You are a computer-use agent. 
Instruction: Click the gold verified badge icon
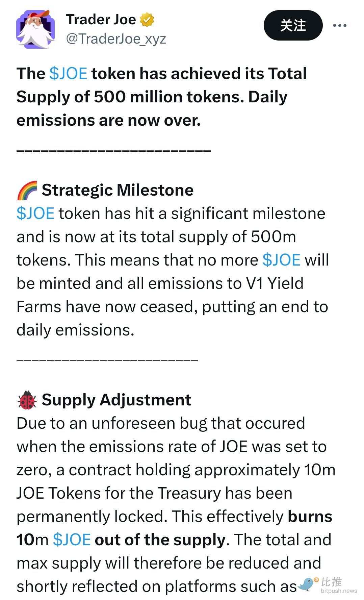(x=147, y=20)
